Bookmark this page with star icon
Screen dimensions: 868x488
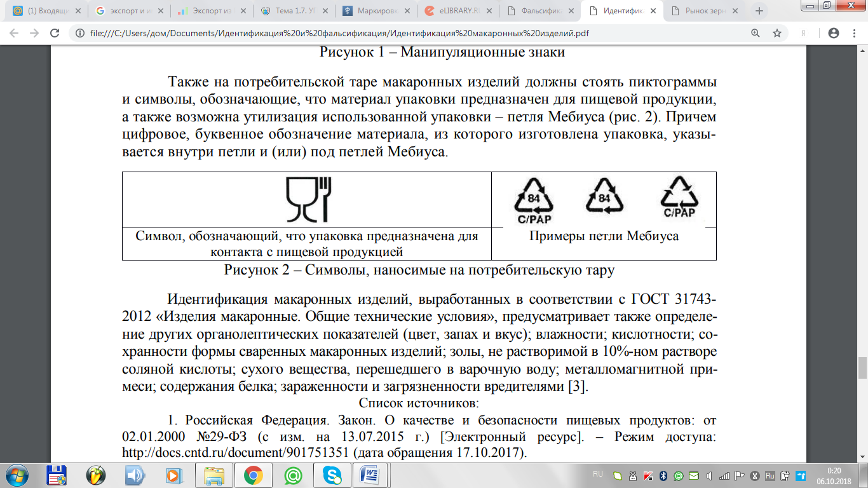[776, 33]
